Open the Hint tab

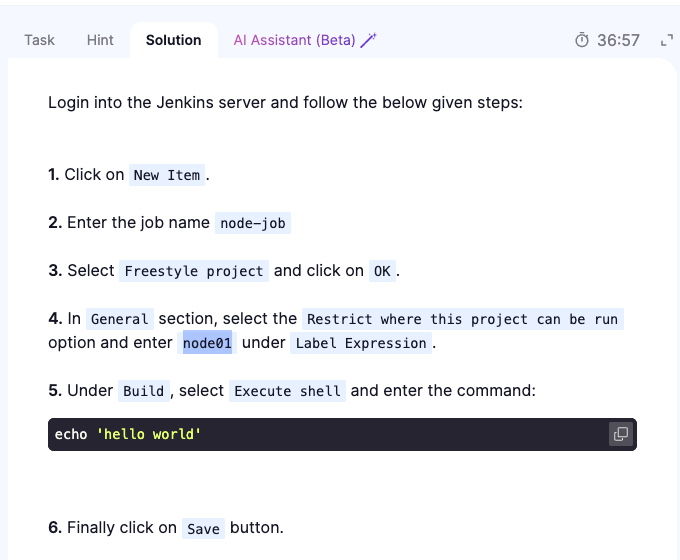tap(100, 40)
